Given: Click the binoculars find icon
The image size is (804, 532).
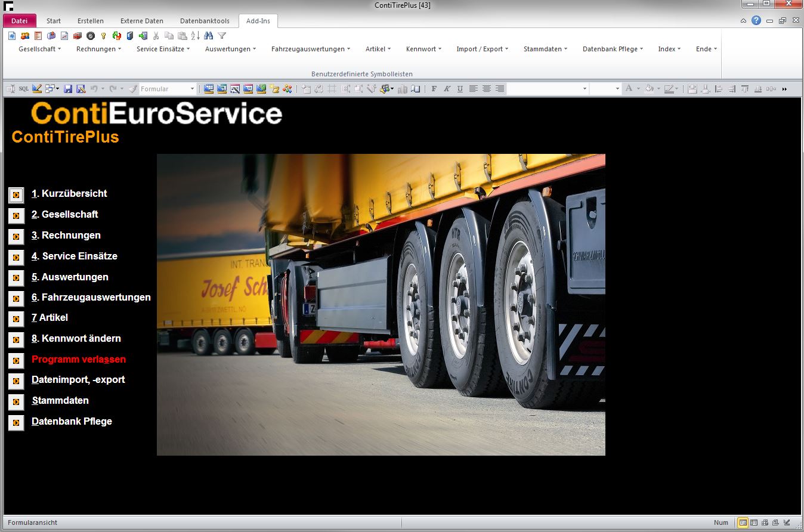Looking at the screenshot, I should click(x=208, y=36).
